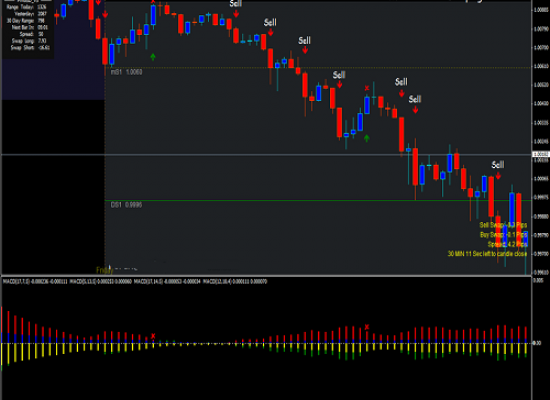This screenshot has width=550, height=400.
Task: Click the Friday day separator label
Action: tap(105, 270)
